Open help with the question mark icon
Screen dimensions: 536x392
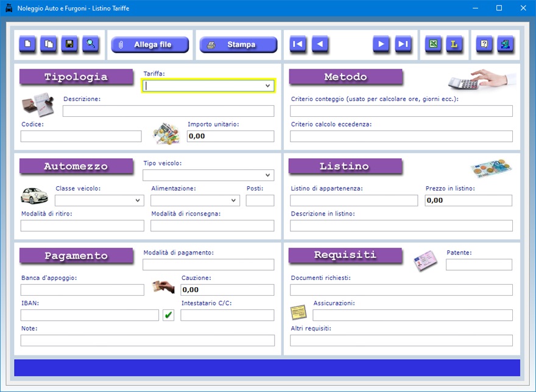coord(484,44)
